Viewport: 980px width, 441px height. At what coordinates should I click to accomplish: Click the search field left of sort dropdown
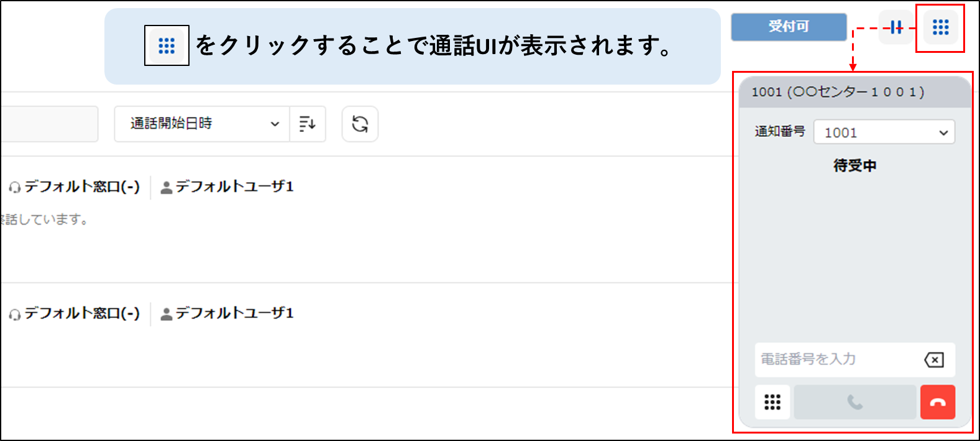click(x=49, y=124)
